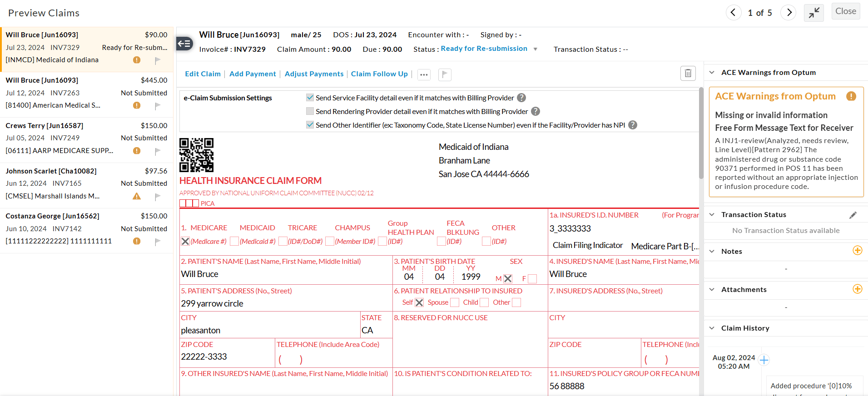Edit transaction status with pencil icon
The image size is (868, 396).
(853, 215)
